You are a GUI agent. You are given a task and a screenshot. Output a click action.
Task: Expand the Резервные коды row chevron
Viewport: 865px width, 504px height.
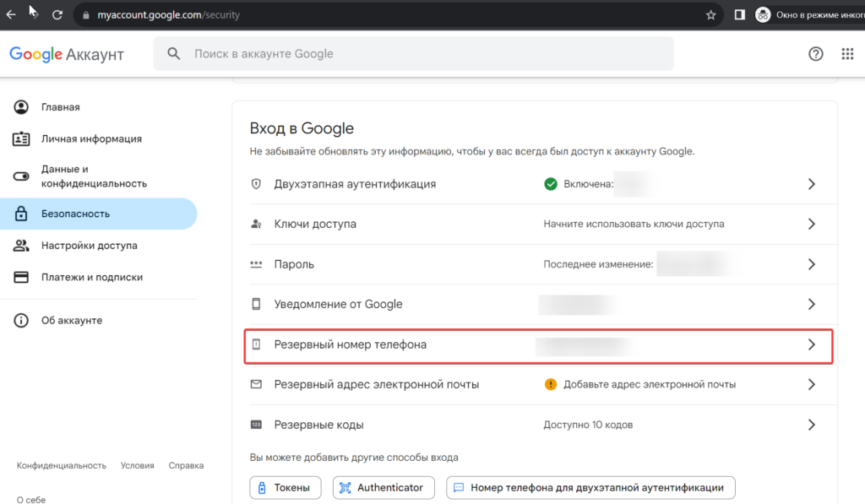(812, 425)
